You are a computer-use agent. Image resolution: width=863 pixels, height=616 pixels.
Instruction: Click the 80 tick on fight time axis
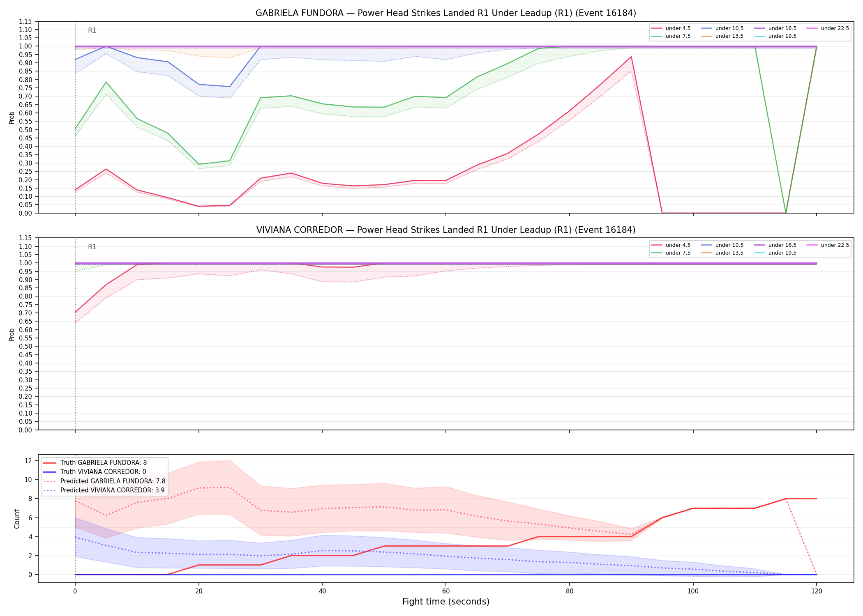[x=570, y=591]
